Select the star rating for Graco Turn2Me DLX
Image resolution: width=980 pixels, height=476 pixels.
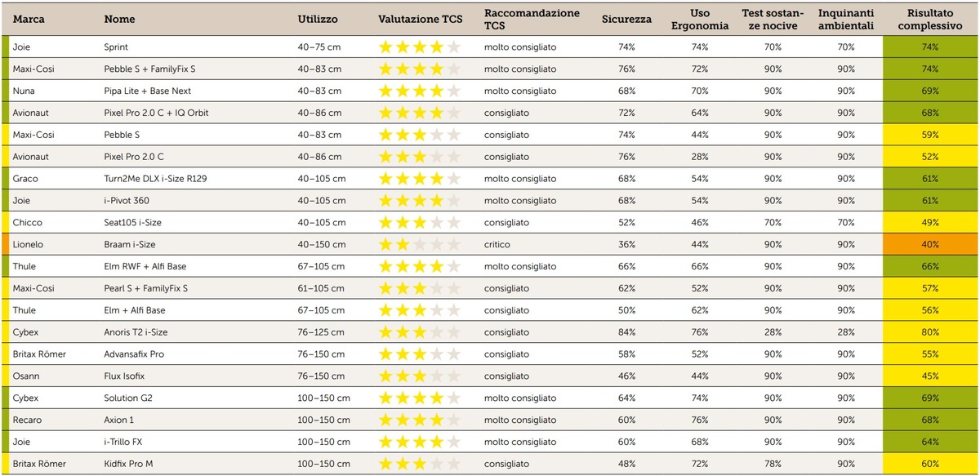(419, 179)
